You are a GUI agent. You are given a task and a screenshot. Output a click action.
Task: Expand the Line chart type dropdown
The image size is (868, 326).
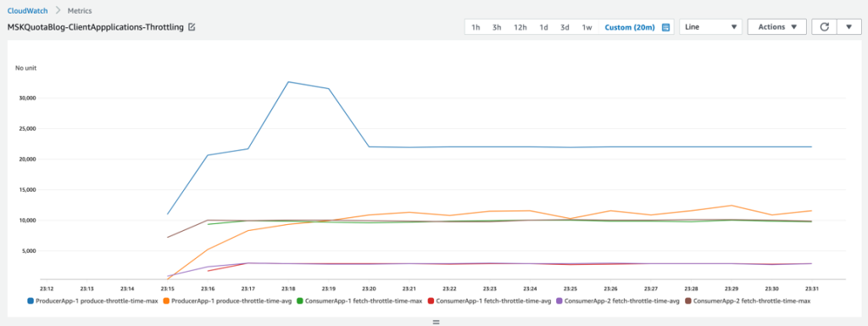710,26
